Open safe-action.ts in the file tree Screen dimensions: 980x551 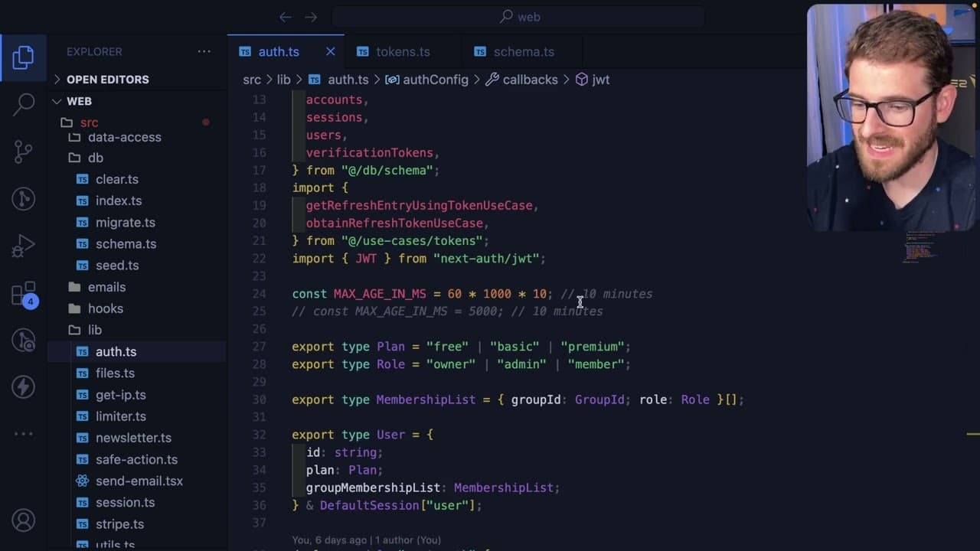(x=136, y=459)
